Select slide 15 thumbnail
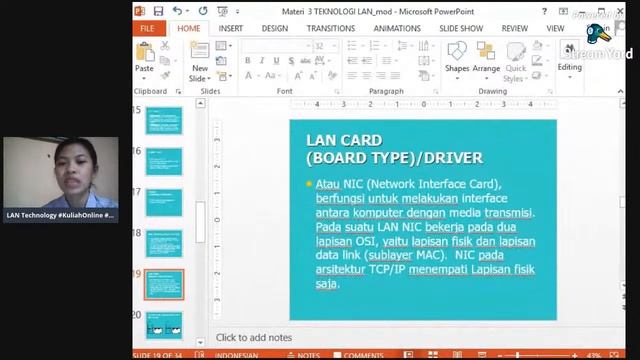The height and width of the screenshot is (360, 640). click(164, 121)
